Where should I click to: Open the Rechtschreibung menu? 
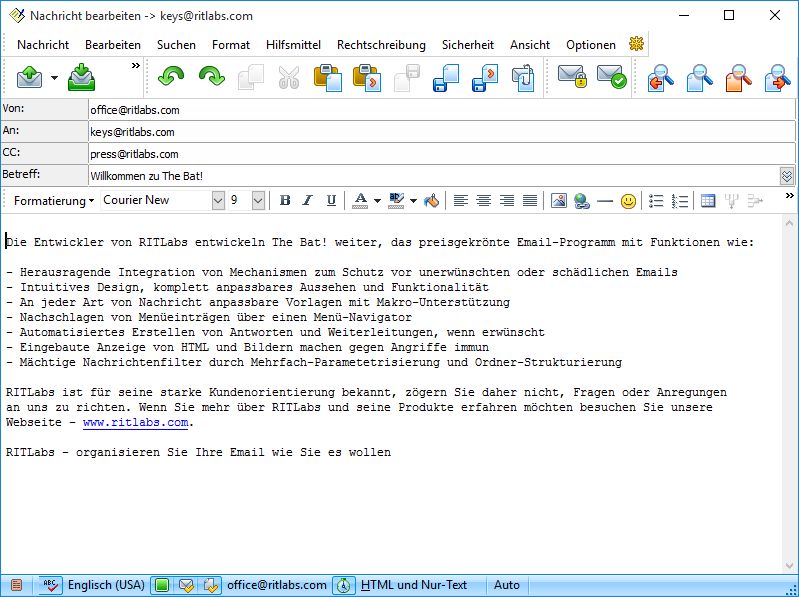click(x=381, y=45)
